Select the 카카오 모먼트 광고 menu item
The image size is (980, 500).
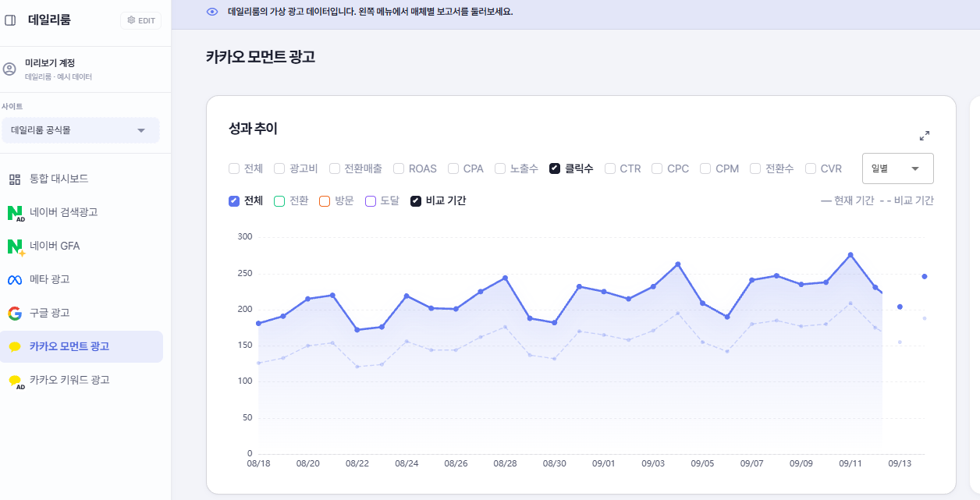82,347
